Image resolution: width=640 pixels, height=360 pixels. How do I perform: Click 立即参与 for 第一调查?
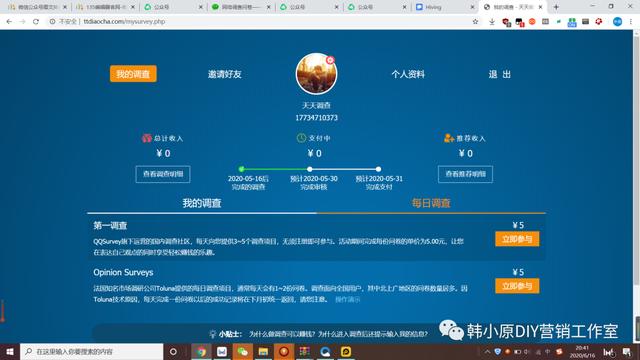(517, 239)
